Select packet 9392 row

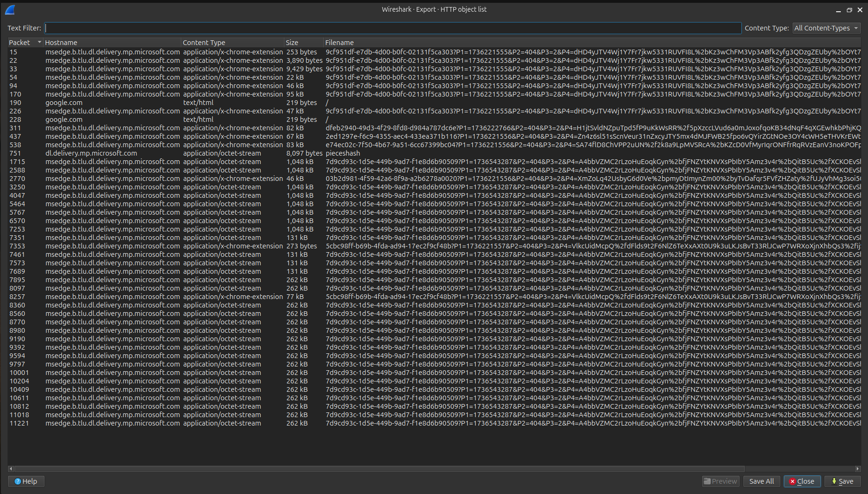coord(434,347)
